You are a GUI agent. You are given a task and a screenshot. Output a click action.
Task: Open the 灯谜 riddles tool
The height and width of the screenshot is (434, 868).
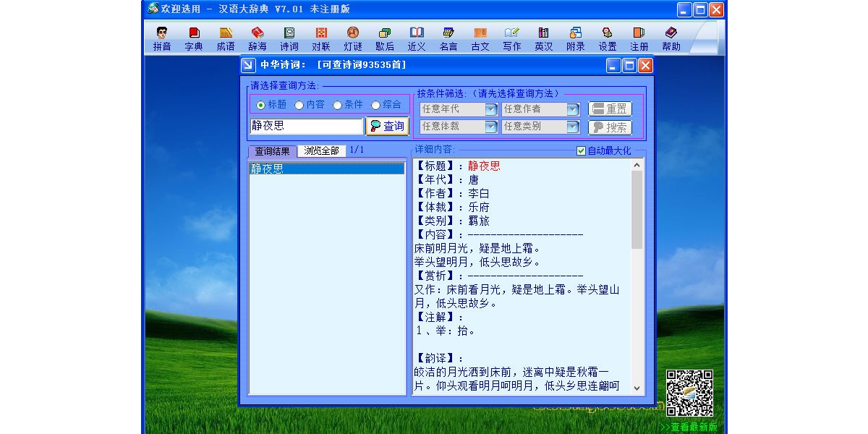click(353, 39)
